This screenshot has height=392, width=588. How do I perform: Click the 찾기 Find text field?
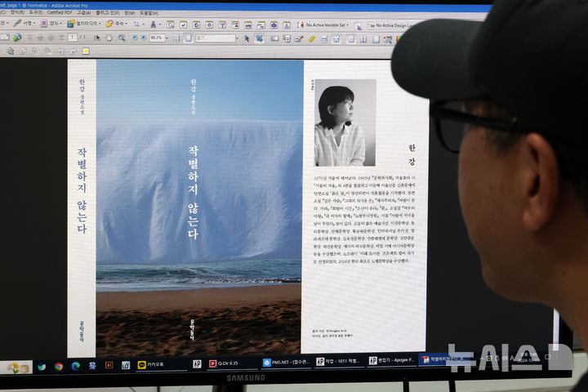(216, 38)
